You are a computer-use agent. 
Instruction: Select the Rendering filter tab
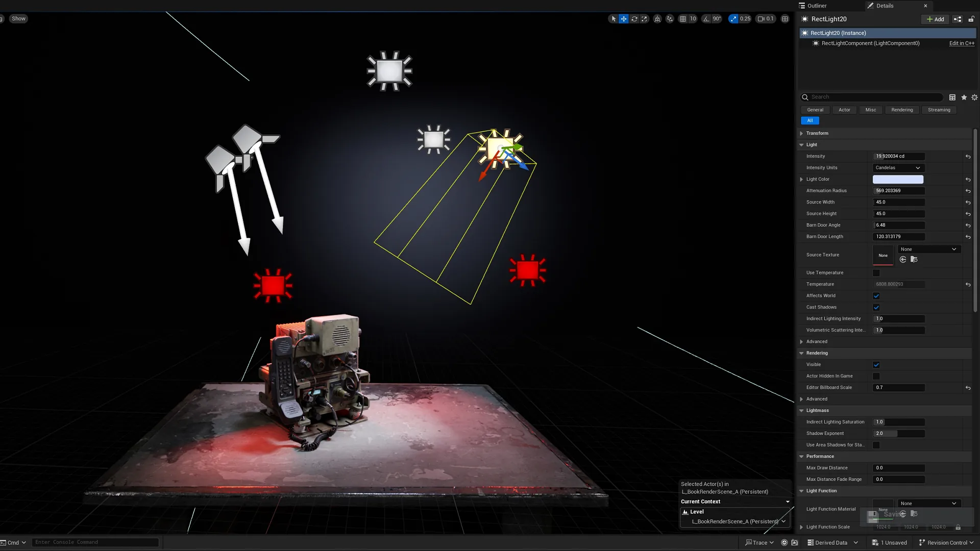[902, 110]
